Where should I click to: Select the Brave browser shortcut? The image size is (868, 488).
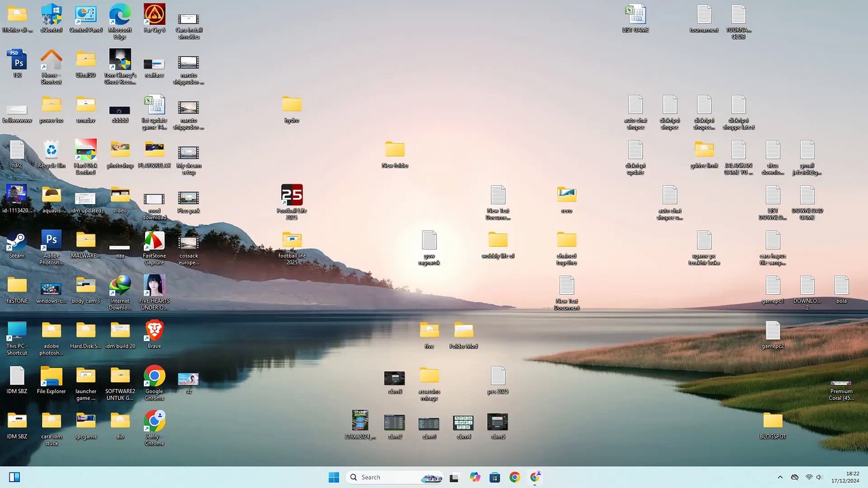(155, 335)
